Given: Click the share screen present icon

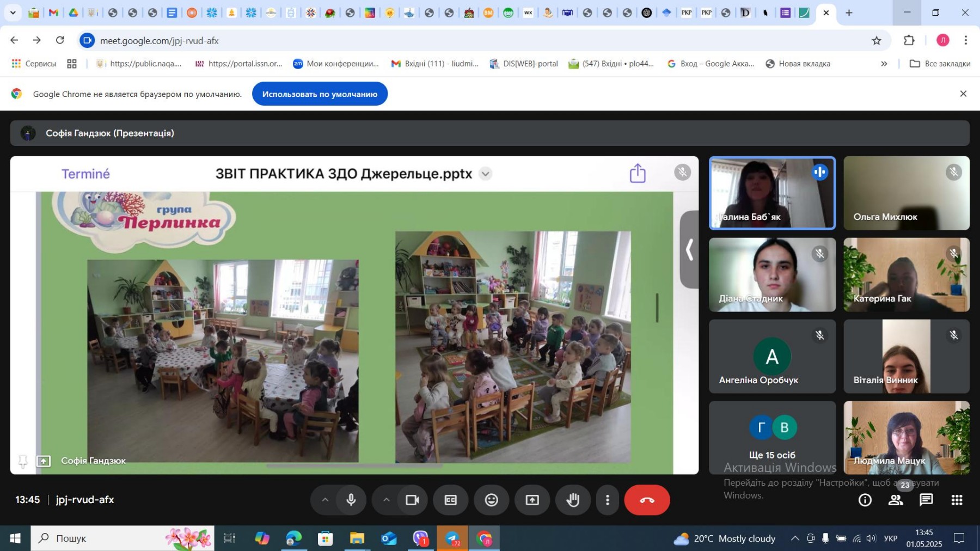Looking at the screenshot, I should (532, 500).
